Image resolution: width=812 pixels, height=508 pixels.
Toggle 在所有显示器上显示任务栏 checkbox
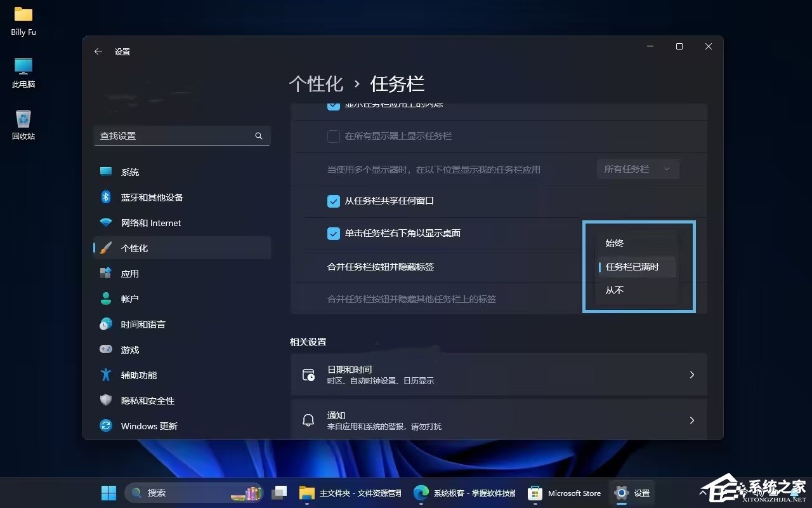point(334,137)
